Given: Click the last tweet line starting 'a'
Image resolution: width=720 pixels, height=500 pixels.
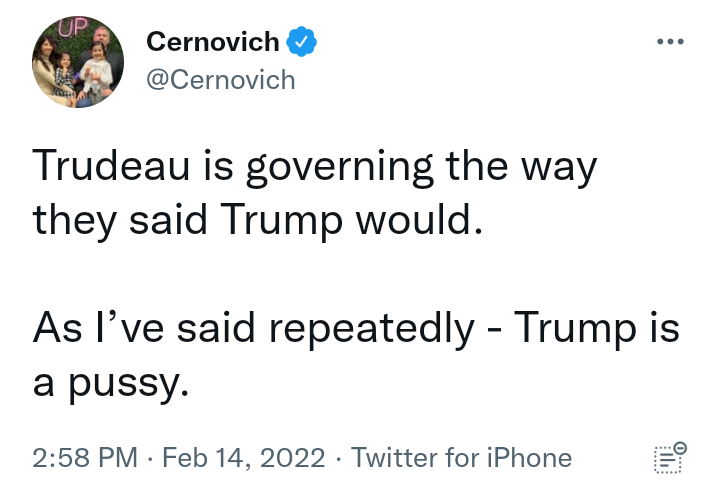Looking at the screenshot, I should pyautogui.click(x=111, y=384).
